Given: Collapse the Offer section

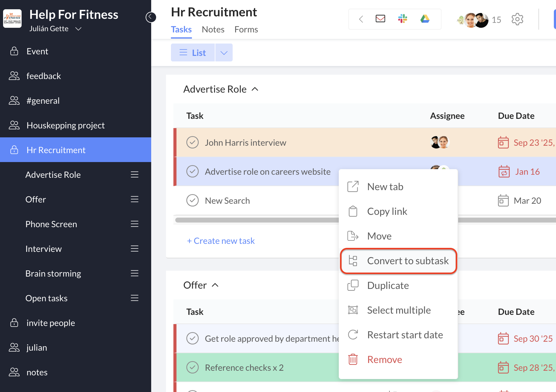Looking at the screenshot, I should click(215, 285).
